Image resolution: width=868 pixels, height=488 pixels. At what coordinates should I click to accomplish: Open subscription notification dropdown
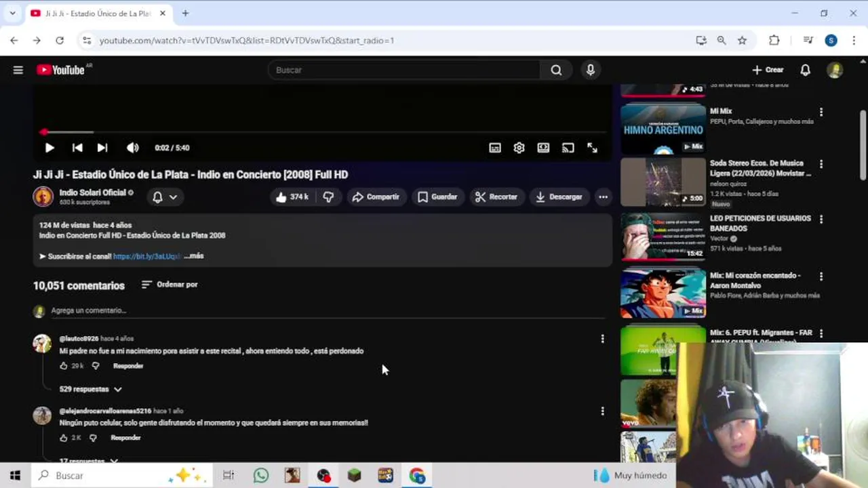[165, 197]
